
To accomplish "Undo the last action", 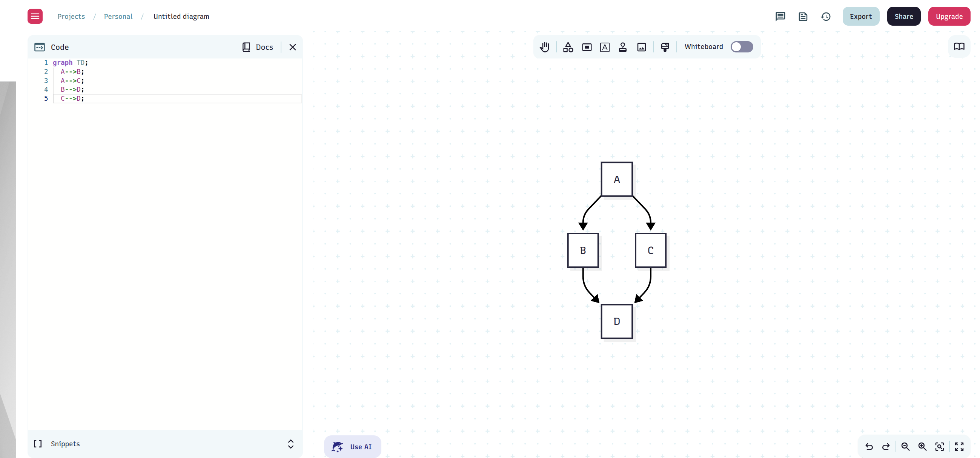I will coord(869,446).
